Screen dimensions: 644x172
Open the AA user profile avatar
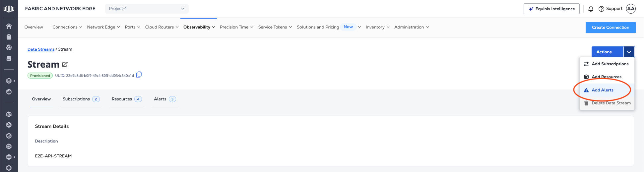pos(631,9)
